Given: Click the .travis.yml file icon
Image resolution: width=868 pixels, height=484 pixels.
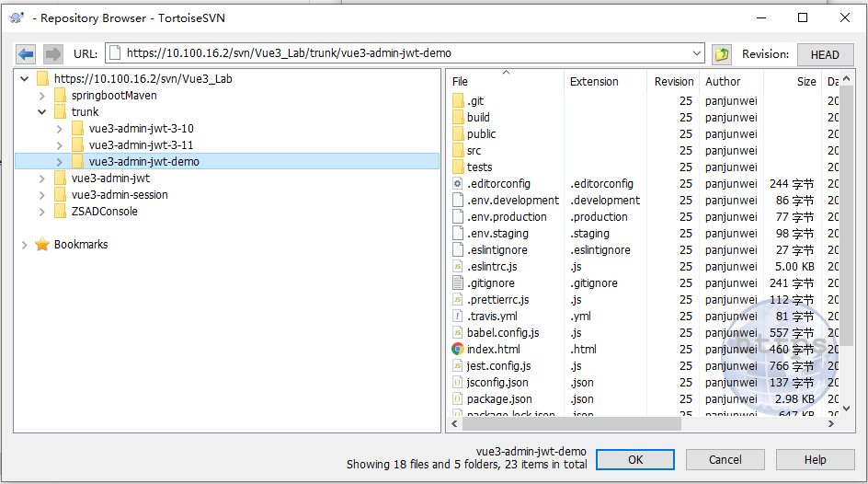Looking at the screenshot, I should [457, 317].
